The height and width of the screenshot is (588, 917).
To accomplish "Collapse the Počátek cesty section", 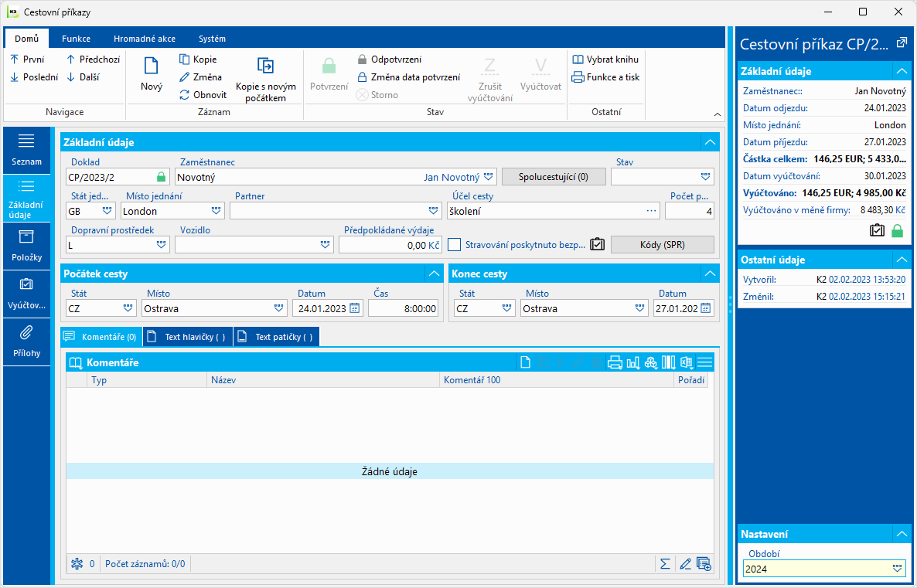I will [434, 274].
